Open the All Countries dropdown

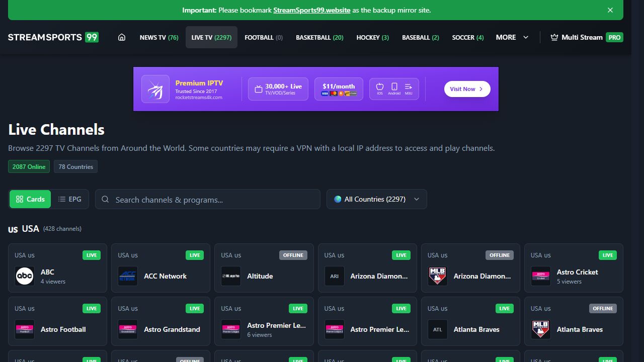pos(377,199)
